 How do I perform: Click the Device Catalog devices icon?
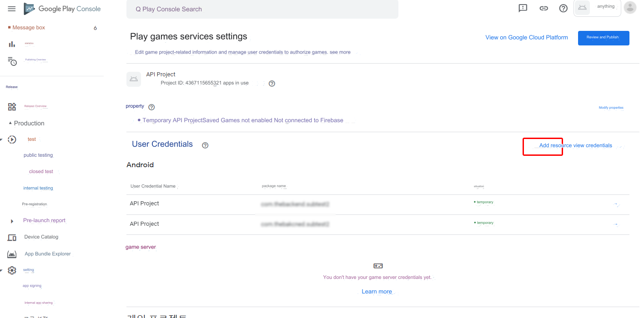pyautogui.click(x=12, y=237)
